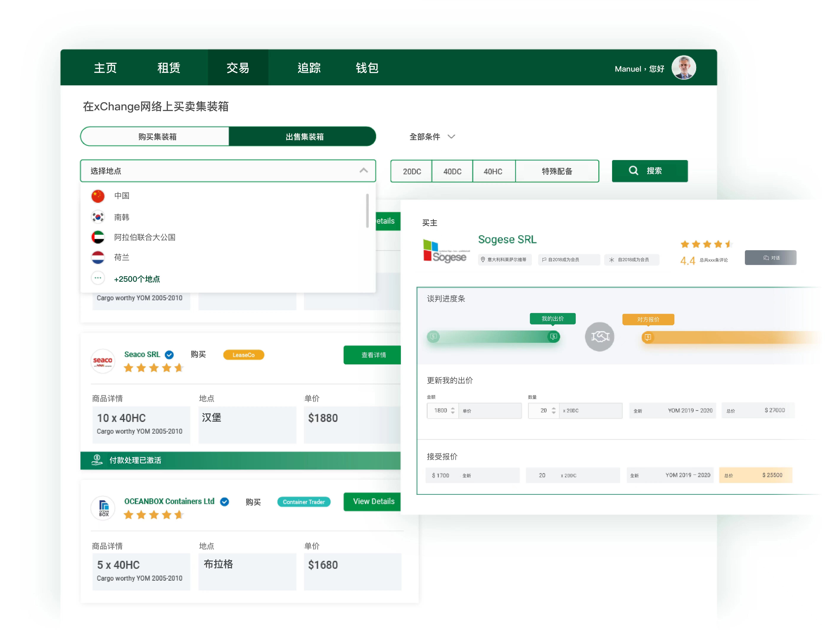Click the UAE flag icon
The height and width of the screenshot is (630, 840).
pos(98,237)
